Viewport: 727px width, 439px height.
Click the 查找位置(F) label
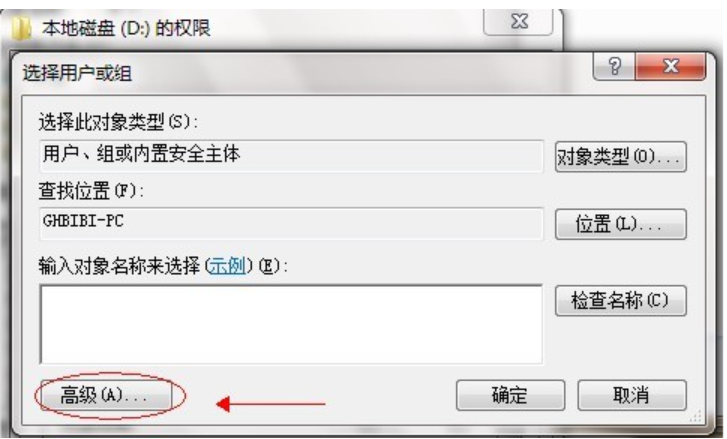coord(91,191)
